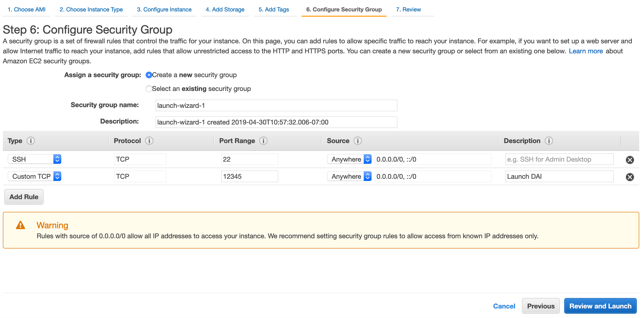Open the Learn more link
The width and height of the screenshot is (644, 318).
586,51
